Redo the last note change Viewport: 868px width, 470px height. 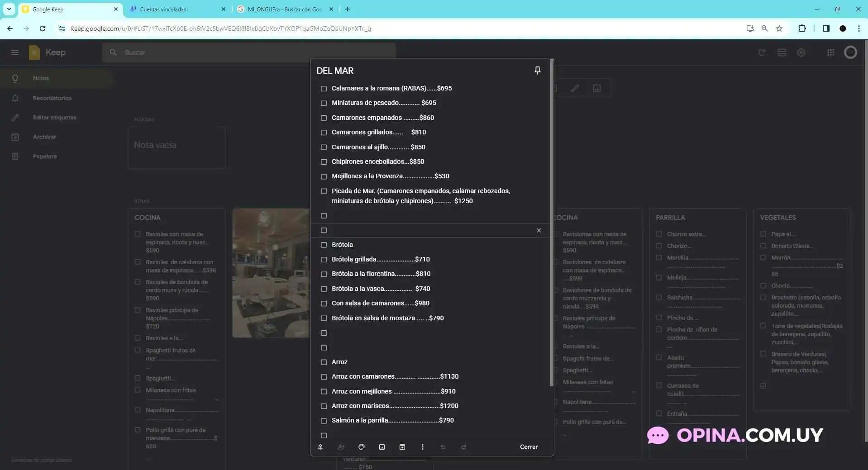[463, 447]
